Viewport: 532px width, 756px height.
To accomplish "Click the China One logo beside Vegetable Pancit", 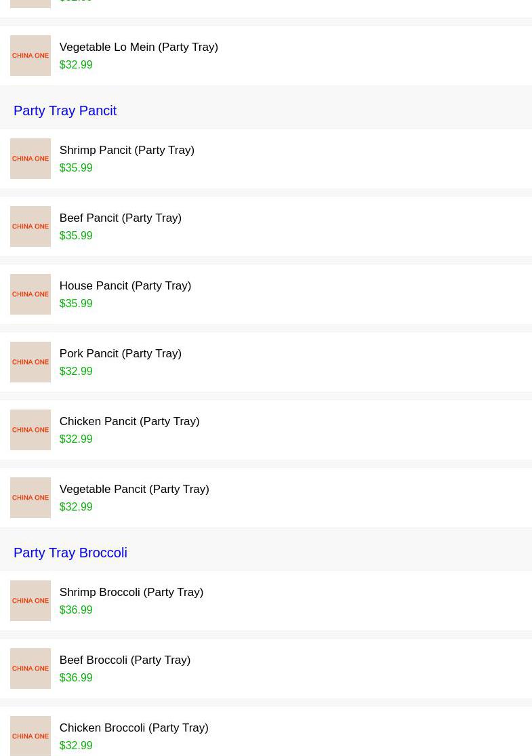I will pyautogui.click(x=30, y=498).
